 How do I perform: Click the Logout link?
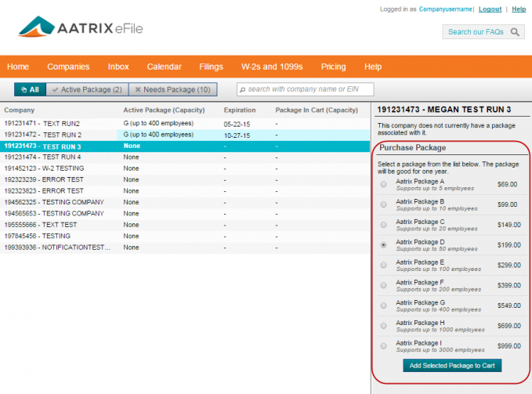(490, 9)
